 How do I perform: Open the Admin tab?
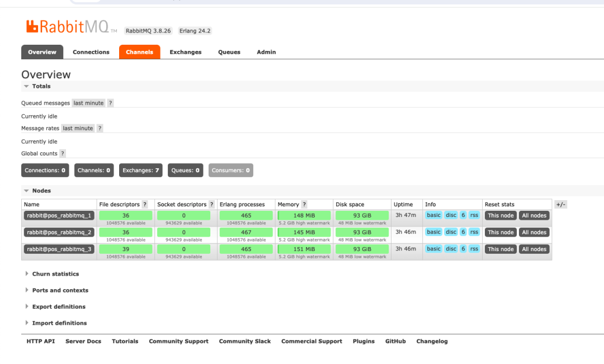pyautogui.click(x=266, y=52)
